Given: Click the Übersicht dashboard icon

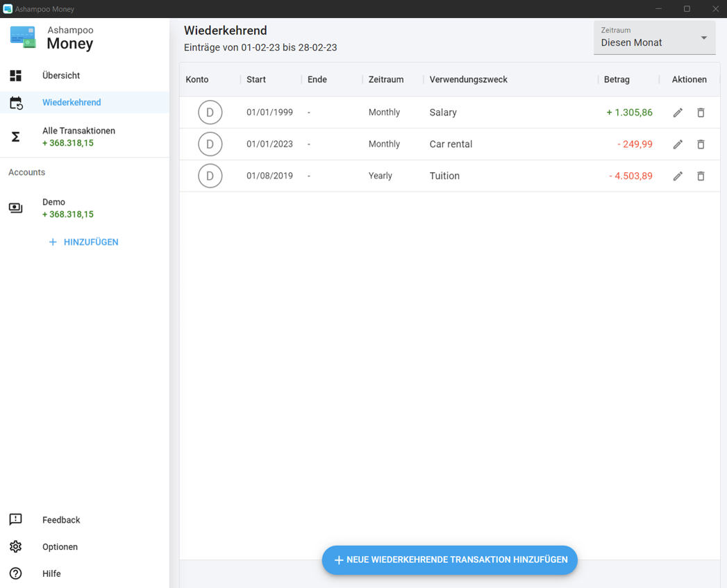Looking at the screenshot, I should click(x=16, y=76).
